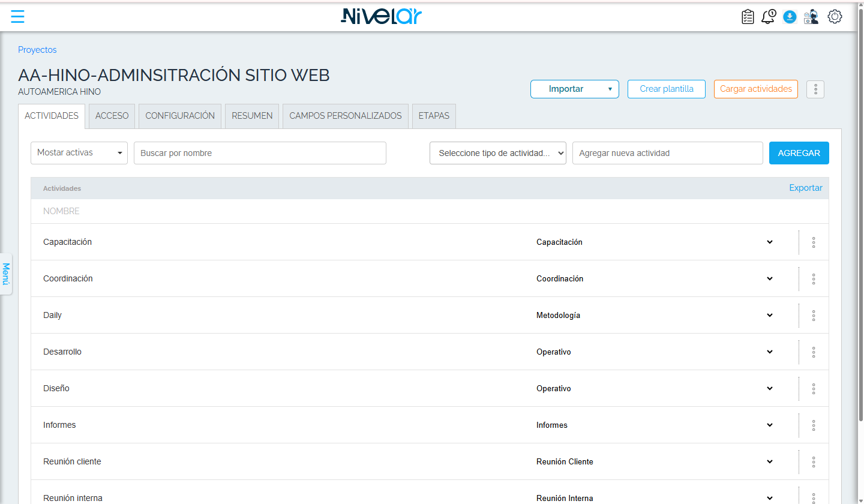The image size is (864, 504).
Task: Open the three-dot menu for Coordinación
Action: pos(814,279)
